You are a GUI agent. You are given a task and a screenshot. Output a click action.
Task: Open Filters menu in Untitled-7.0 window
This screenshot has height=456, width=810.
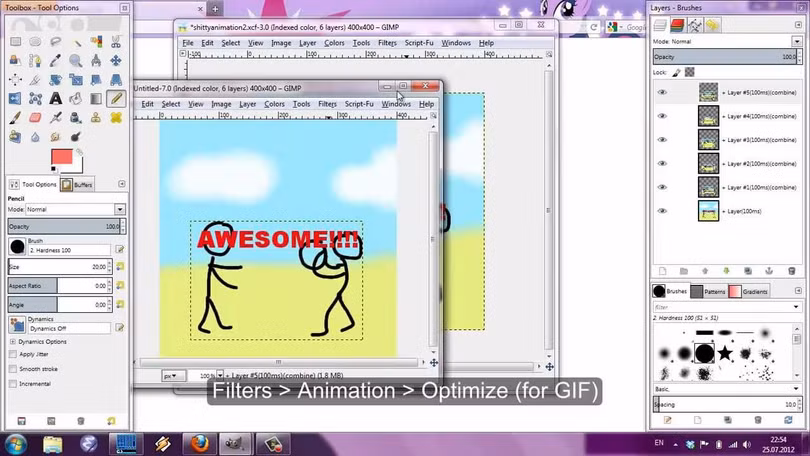click(328, 104)
